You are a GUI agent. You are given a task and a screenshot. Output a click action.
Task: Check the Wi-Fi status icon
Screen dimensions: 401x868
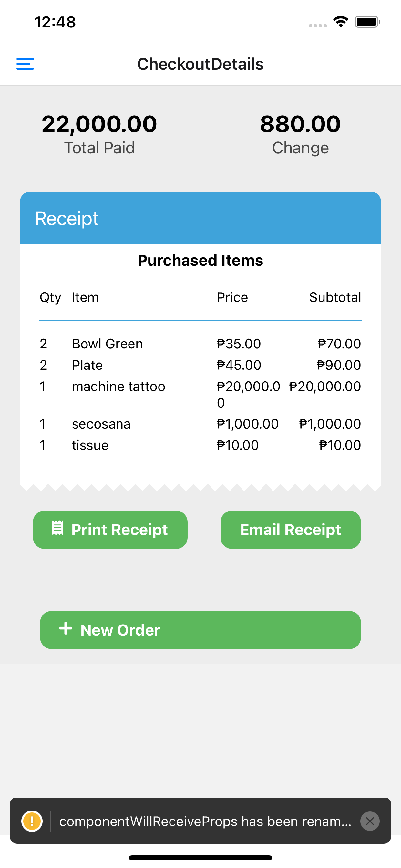(341, 22)
